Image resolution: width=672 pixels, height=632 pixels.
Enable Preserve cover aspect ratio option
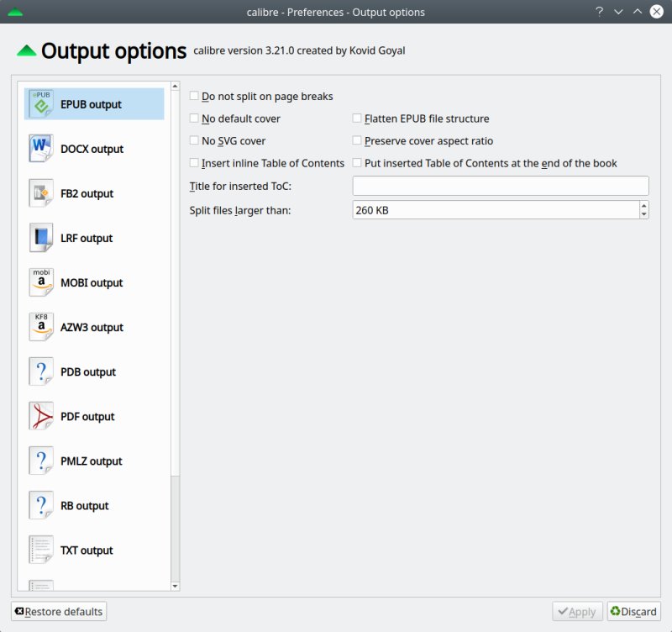357,140
